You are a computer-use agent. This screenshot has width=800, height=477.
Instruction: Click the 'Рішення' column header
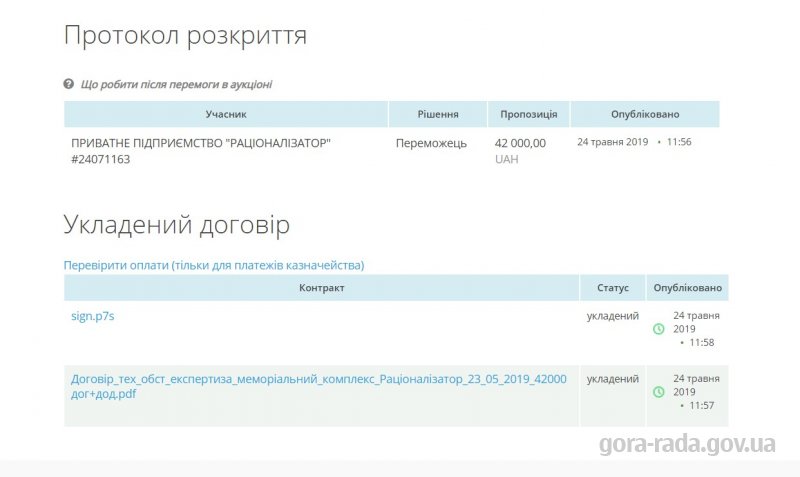tap(438, 114)
